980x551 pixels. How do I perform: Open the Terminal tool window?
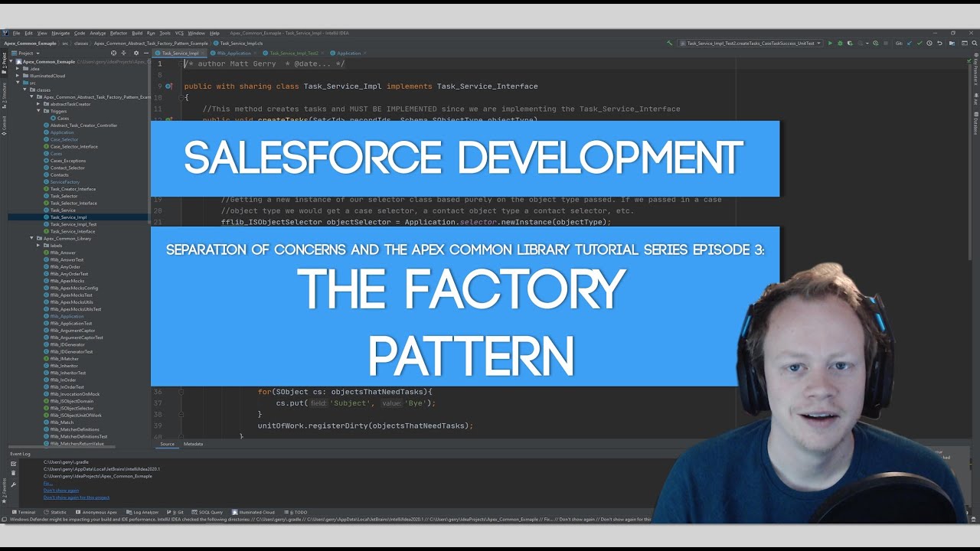pyautogui.click(x=24, y=512)
